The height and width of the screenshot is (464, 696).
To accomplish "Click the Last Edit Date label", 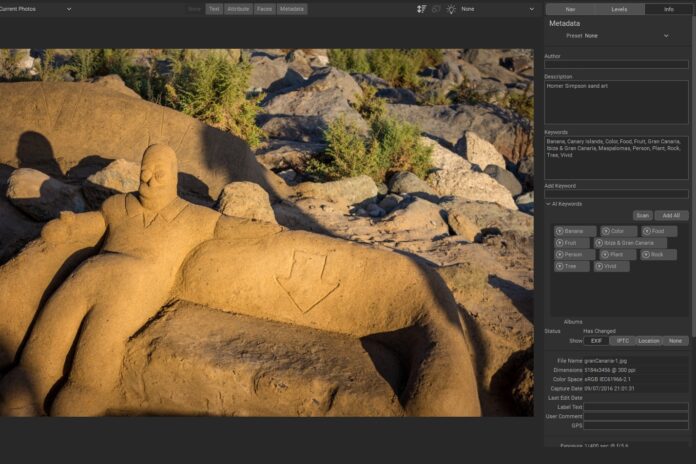I will coord(565,398).
